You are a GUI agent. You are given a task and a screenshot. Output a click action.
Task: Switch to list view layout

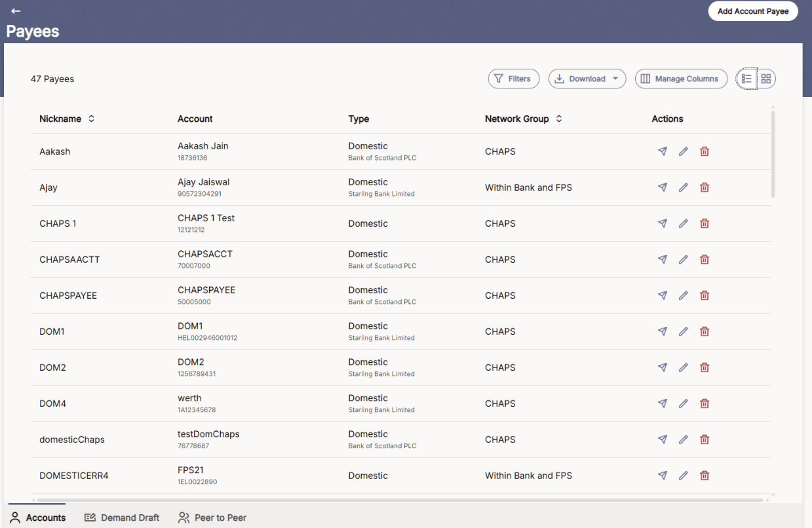(746, 79)
